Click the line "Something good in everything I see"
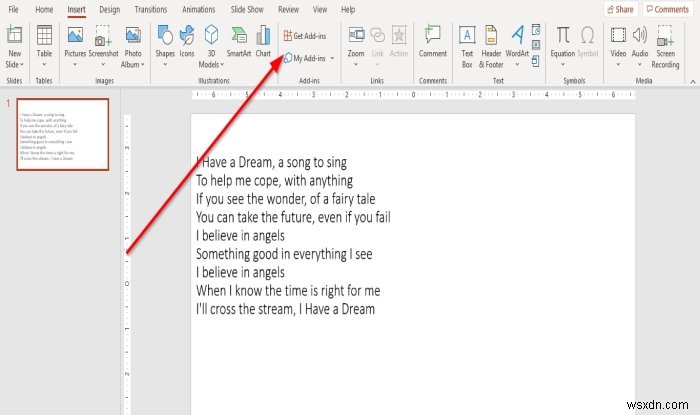The height and width of the screenshot is (415, 700). tap(284, 254)
